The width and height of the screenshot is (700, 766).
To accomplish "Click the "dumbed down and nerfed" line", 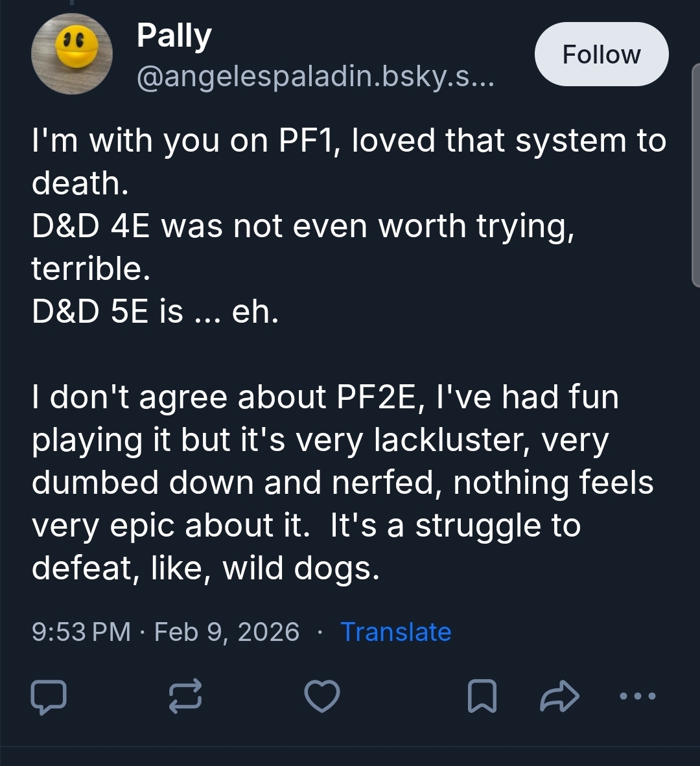I will pos(342,483).
